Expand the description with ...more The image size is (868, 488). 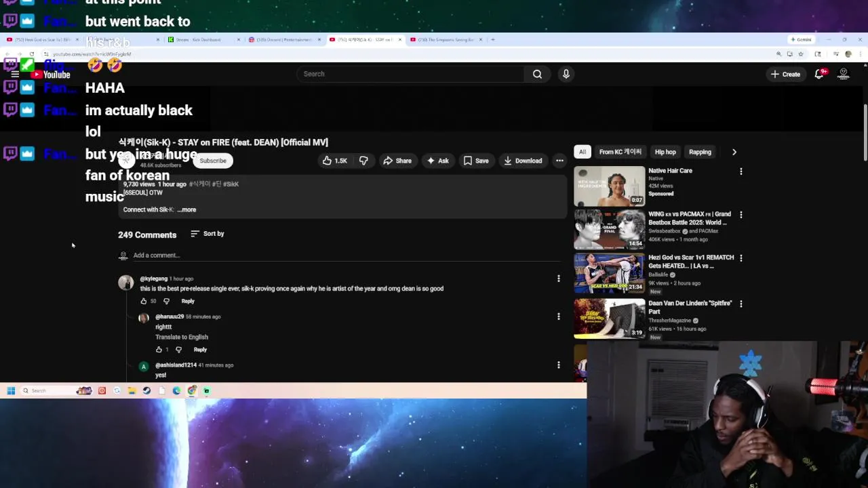tap(186, 210)
